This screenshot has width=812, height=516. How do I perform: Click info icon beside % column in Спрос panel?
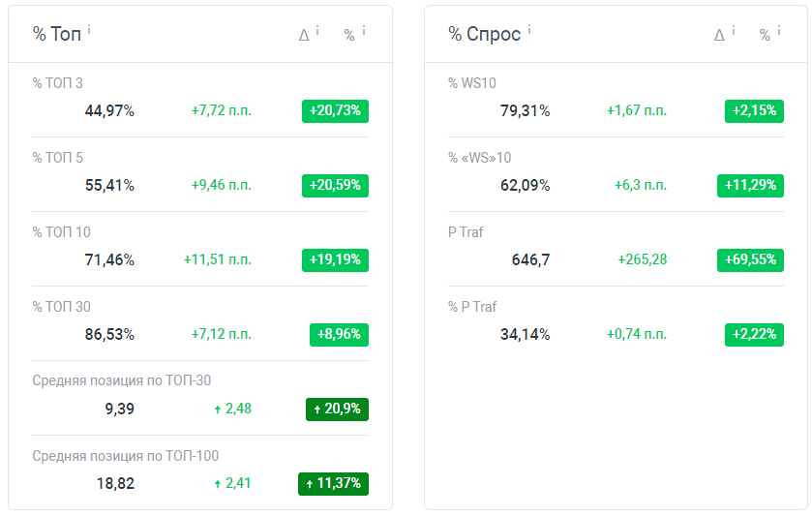(779, 31)
